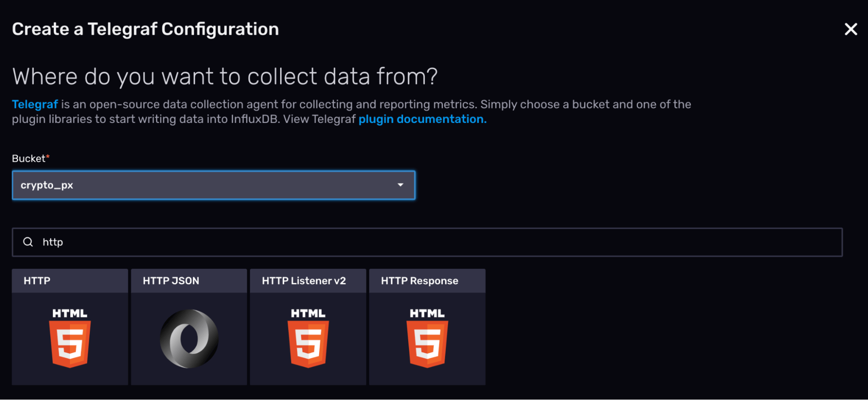The width and height of the screenshot is (868, 400).
Task: Click the HTTP plugin title label
Action: [x=36, y=280]
